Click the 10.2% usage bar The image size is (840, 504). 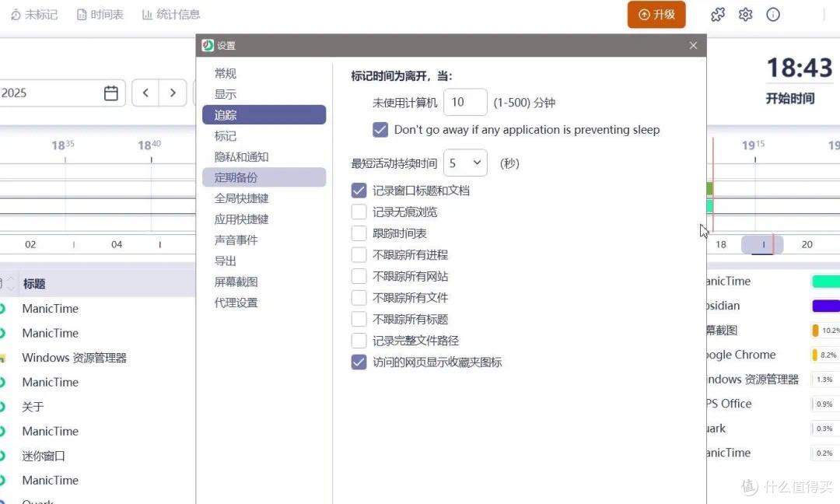(825, 331)
